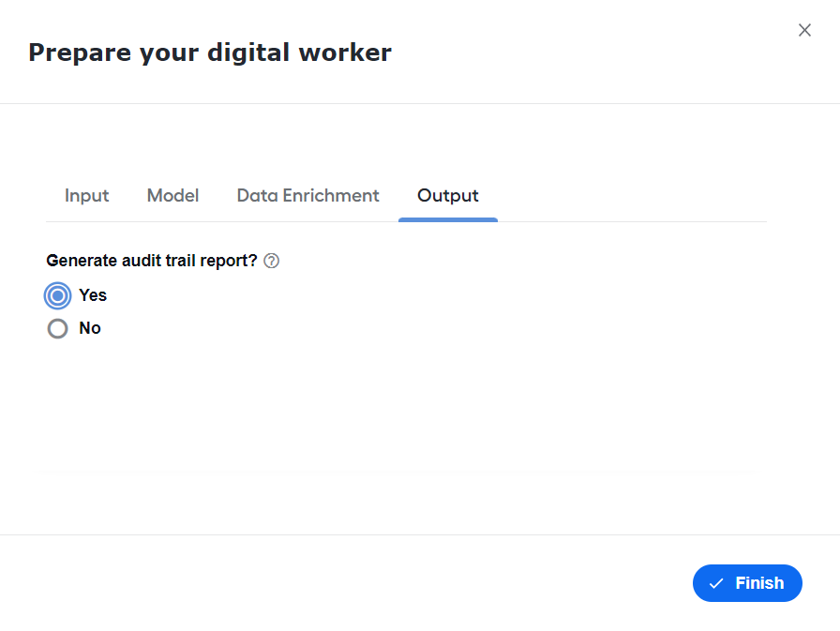Click the 'Finish' text on blue button
840x631 pixels.
[x=759, y=583]
